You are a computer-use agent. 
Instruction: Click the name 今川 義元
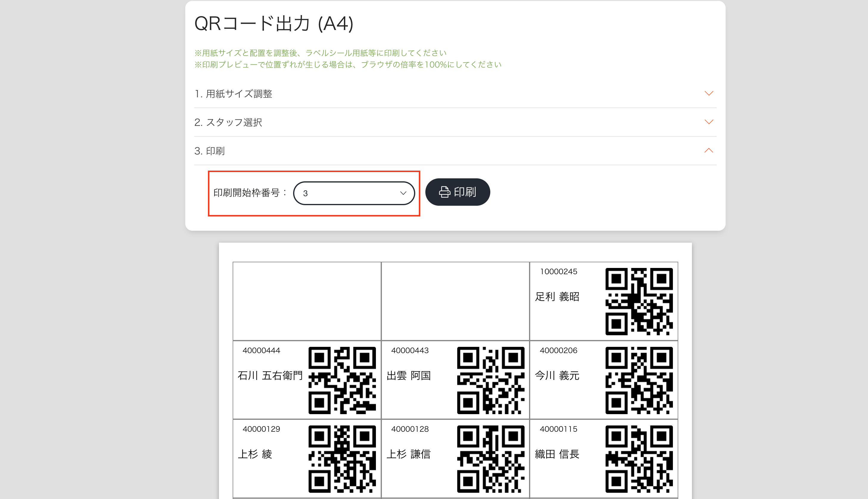tap(557, 376)
